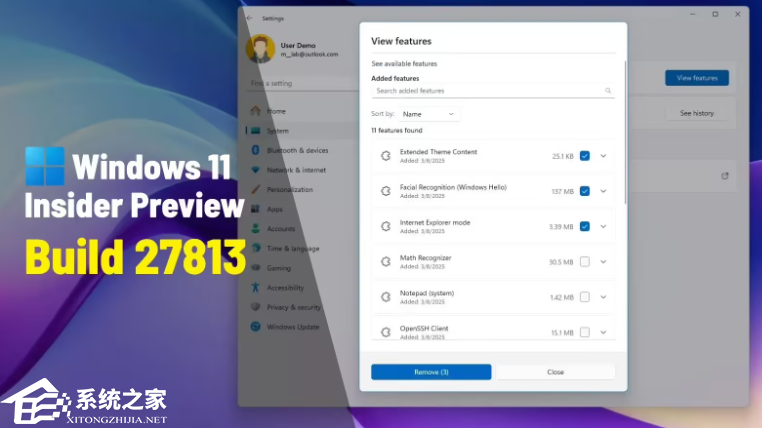Click the dialog vertical scrollbar
Screen dimensions: 762x428
coord(625,133)
